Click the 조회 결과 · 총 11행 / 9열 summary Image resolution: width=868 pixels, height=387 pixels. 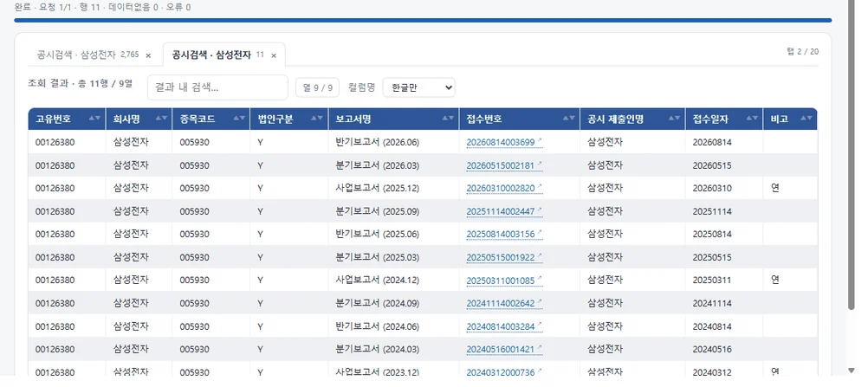(81, 84)
